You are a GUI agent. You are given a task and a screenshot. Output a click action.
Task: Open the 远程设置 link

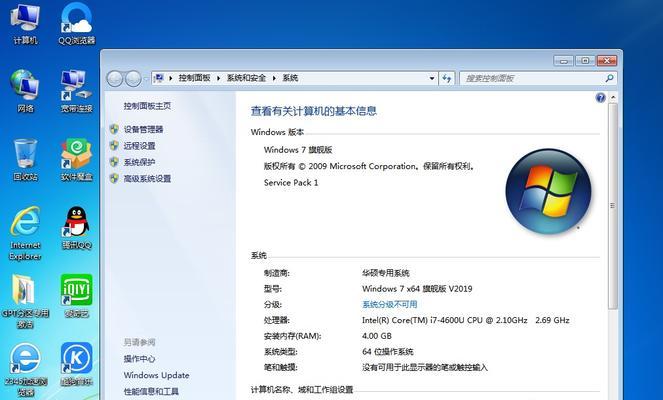pos(140,146)
